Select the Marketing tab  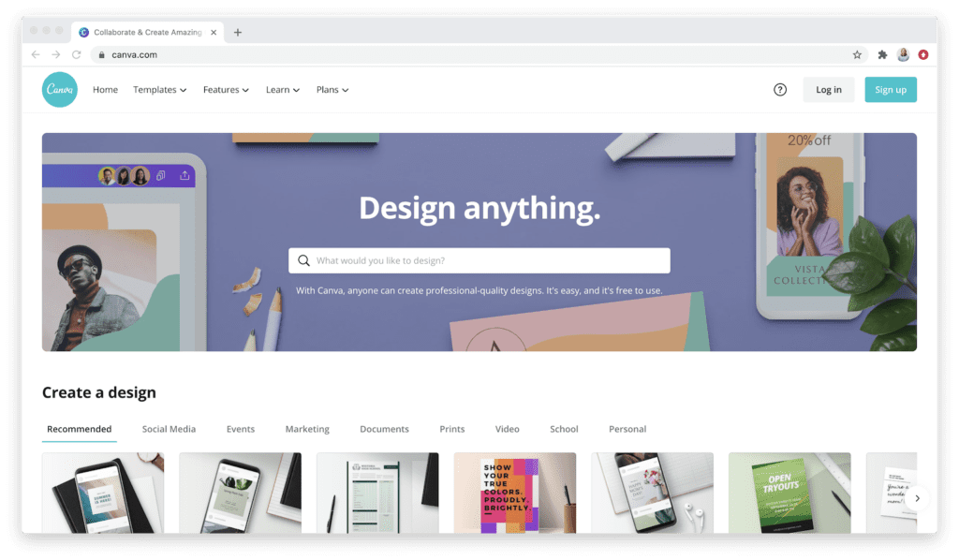(307, 429)
